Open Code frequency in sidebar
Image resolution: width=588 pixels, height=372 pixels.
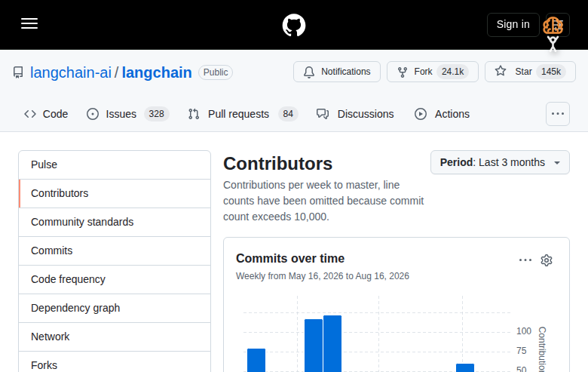(x=115, y=279)
